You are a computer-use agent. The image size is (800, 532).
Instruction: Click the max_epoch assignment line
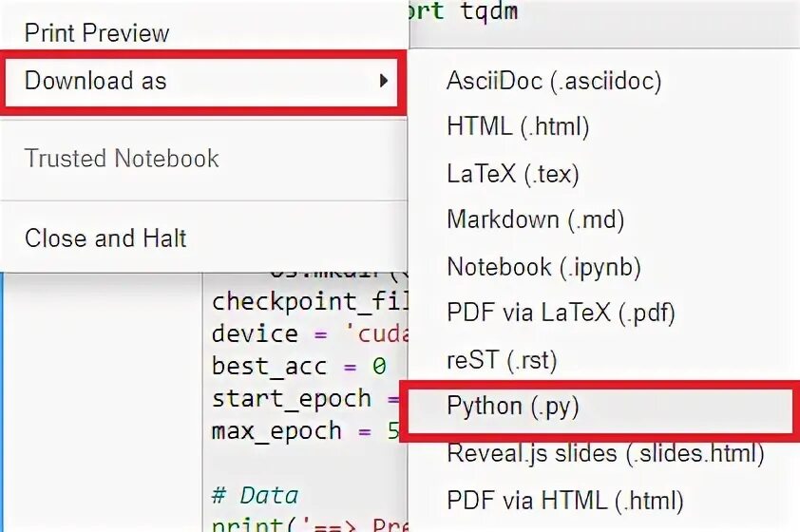point(290,431)
